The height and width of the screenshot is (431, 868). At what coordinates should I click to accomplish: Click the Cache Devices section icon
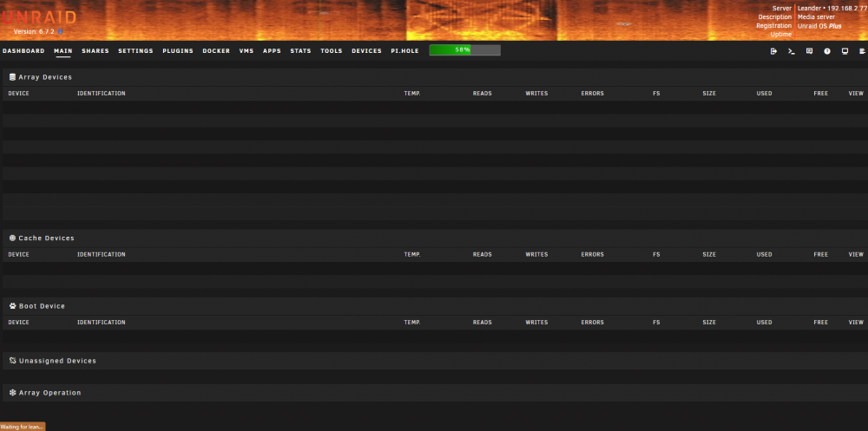(x=12, y=238)
